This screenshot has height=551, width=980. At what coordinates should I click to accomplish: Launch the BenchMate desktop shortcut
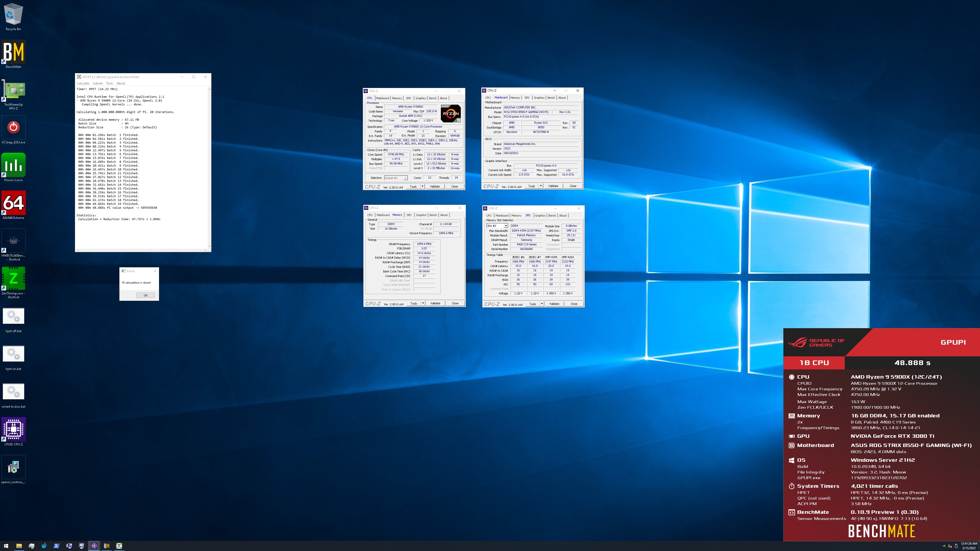[x=13, y=54]
